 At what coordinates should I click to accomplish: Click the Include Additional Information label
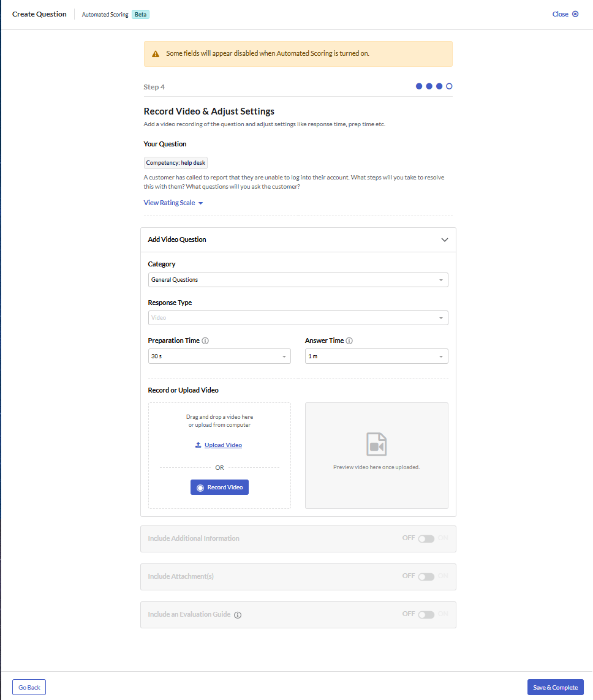click(x=194, y=538)
